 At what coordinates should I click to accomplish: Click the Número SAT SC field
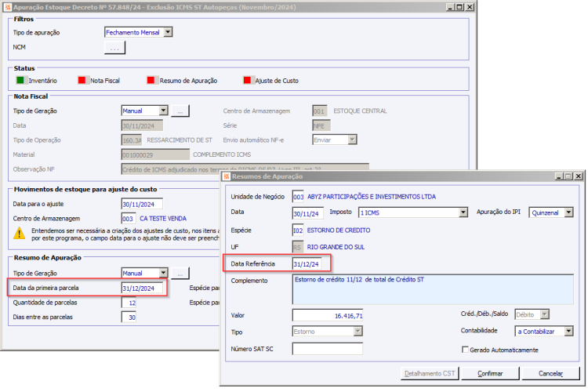pyautogui.click(x=328, y=349)
